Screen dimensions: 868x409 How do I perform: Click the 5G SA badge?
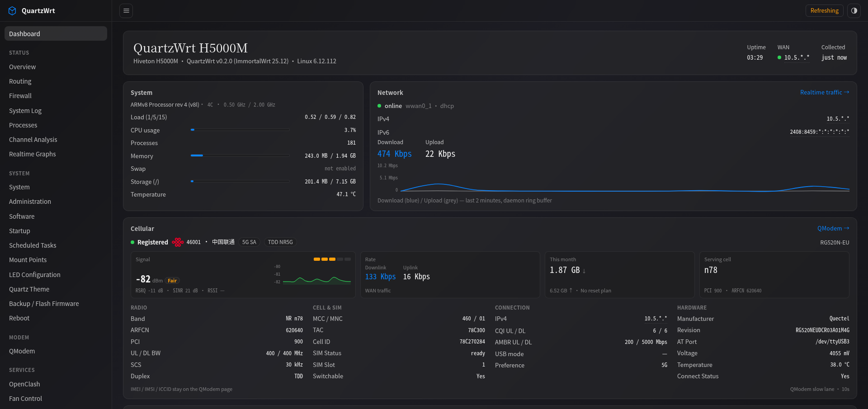(x=249, y=242)
